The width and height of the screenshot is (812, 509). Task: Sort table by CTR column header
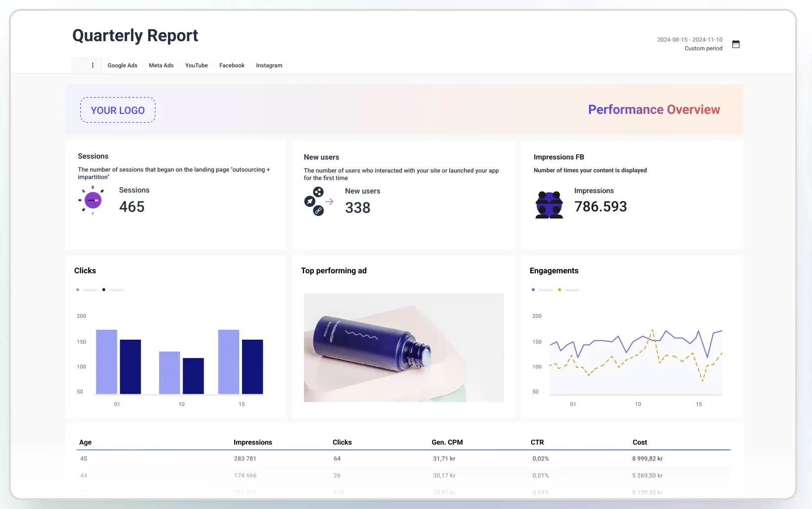[x=537, y=442]
